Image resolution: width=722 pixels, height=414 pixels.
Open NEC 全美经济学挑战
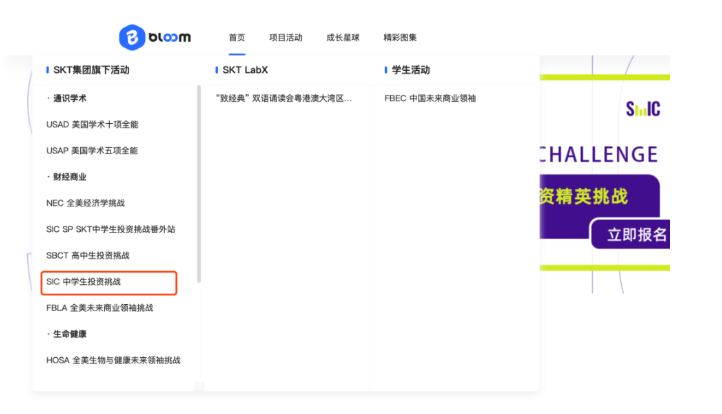(x=86, y=203)
